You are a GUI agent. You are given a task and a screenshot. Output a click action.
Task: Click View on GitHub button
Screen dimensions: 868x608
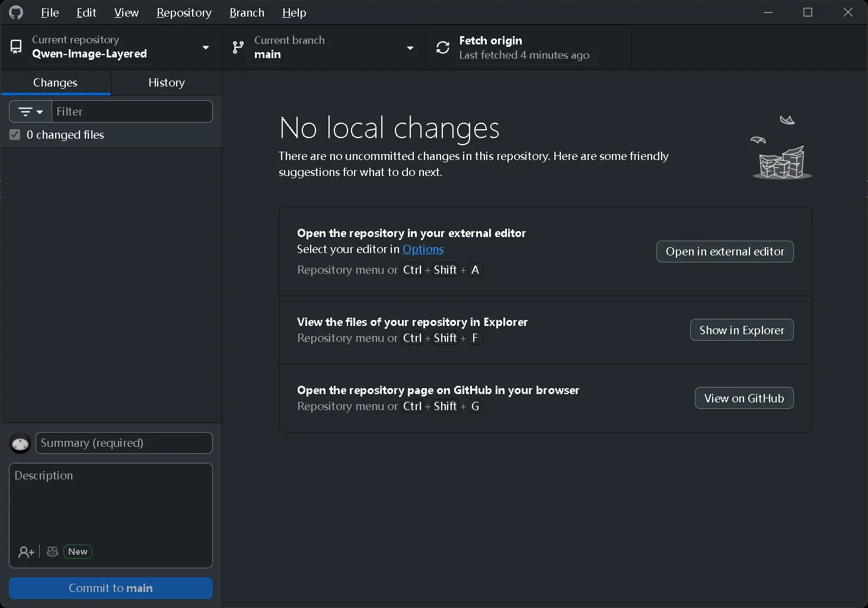tap(744, 398)
